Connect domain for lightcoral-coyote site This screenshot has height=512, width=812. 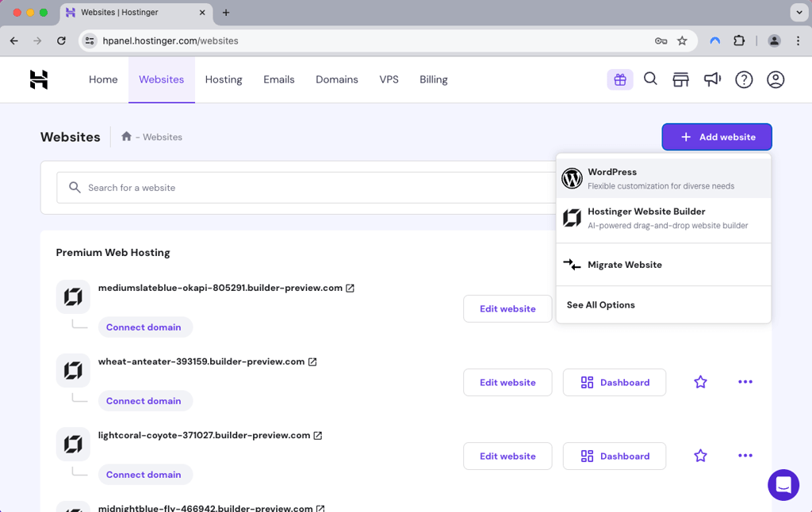point(145,474)
